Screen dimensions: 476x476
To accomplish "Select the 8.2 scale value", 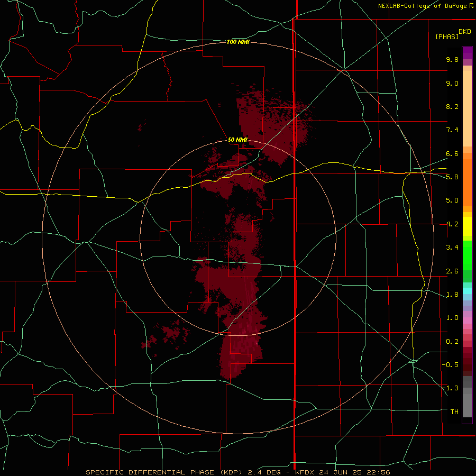I will (452, 106).
